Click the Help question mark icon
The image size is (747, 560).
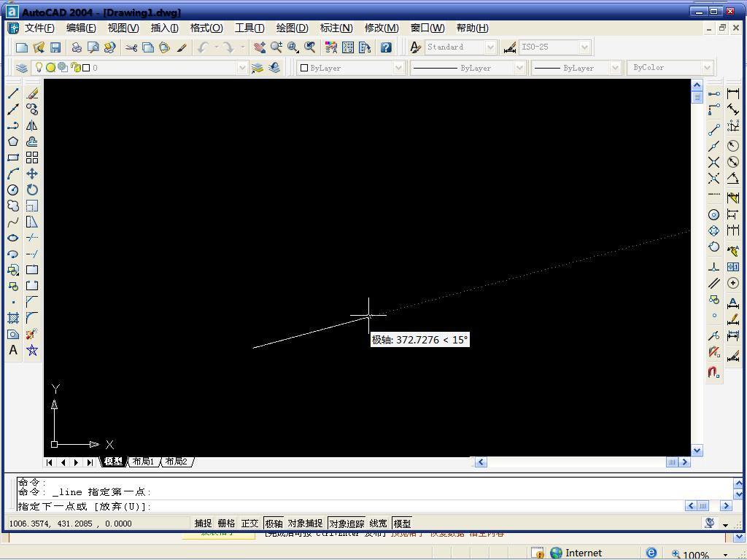click(x=387, y=47)
